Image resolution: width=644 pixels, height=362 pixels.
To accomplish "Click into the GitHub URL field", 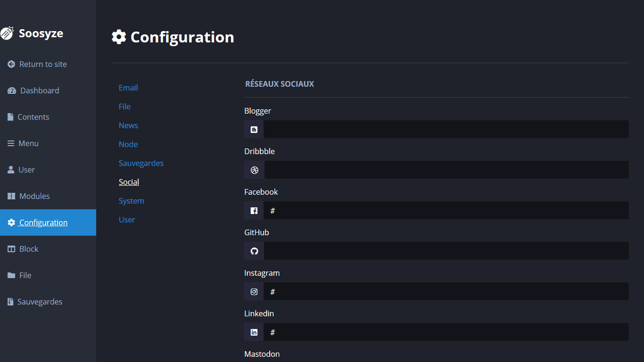I will 446,251.
